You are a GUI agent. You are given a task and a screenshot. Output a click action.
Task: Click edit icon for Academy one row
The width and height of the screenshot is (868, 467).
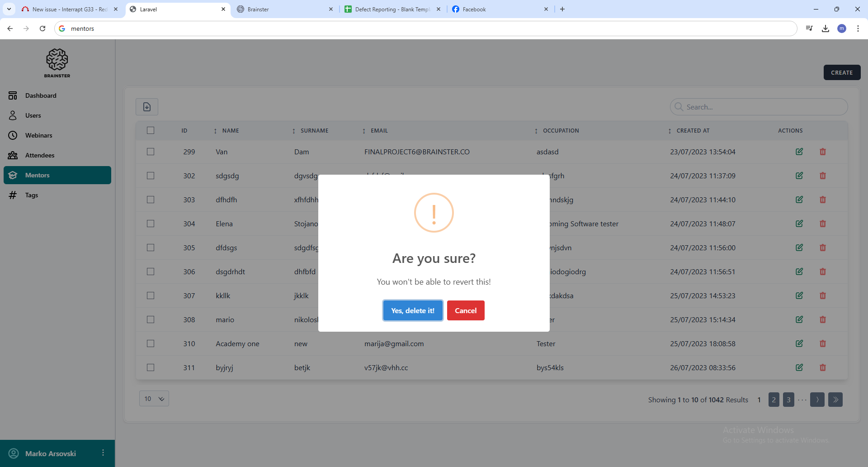pos(799,343)
